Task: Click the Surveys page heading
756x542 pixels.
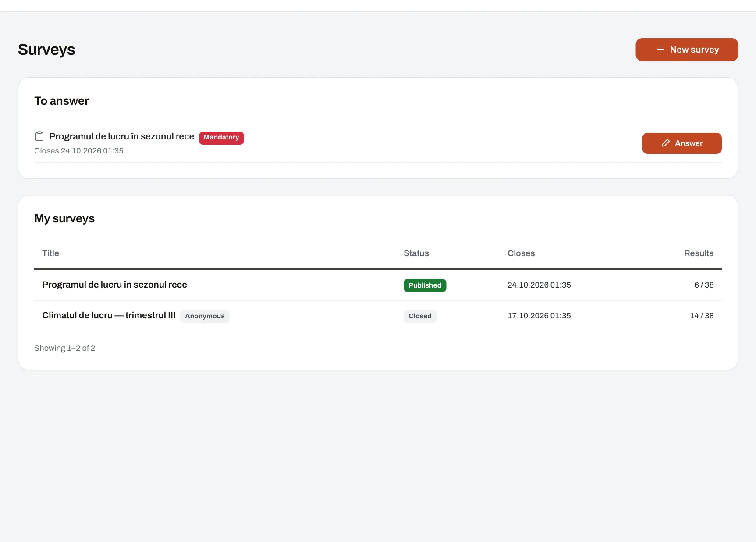Action: click(46, 50)
